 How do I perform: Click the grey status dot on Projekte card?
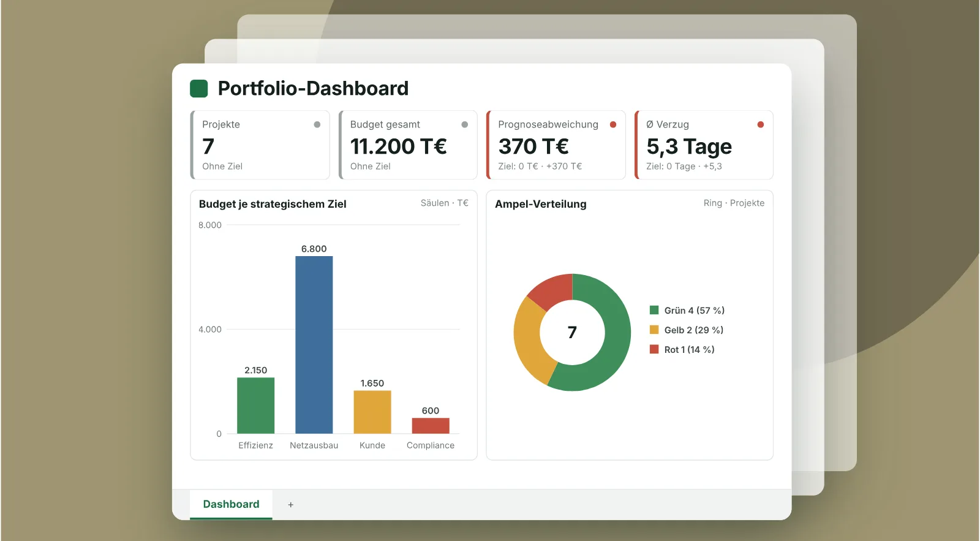(317, 124)
